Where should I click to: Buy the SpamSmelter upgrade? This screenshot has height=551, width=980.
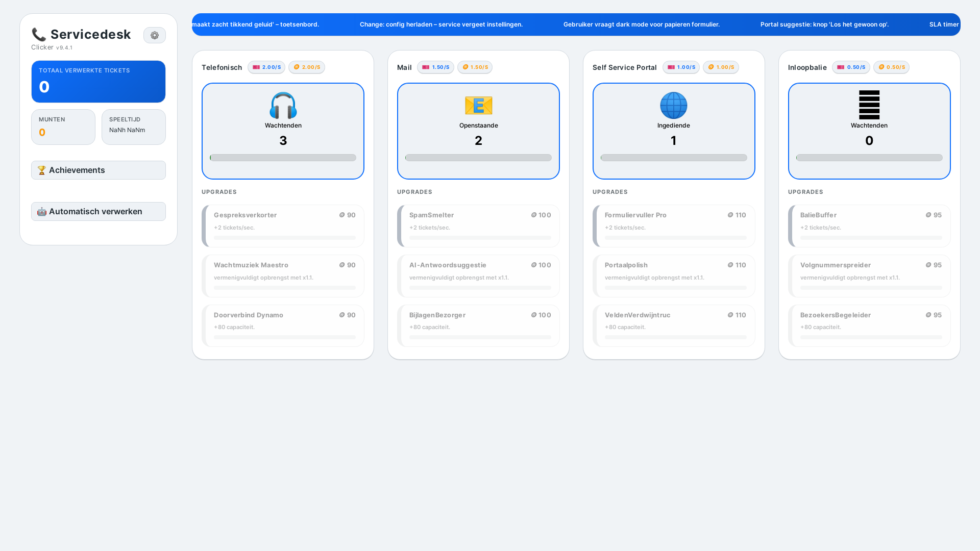(478, 226)
